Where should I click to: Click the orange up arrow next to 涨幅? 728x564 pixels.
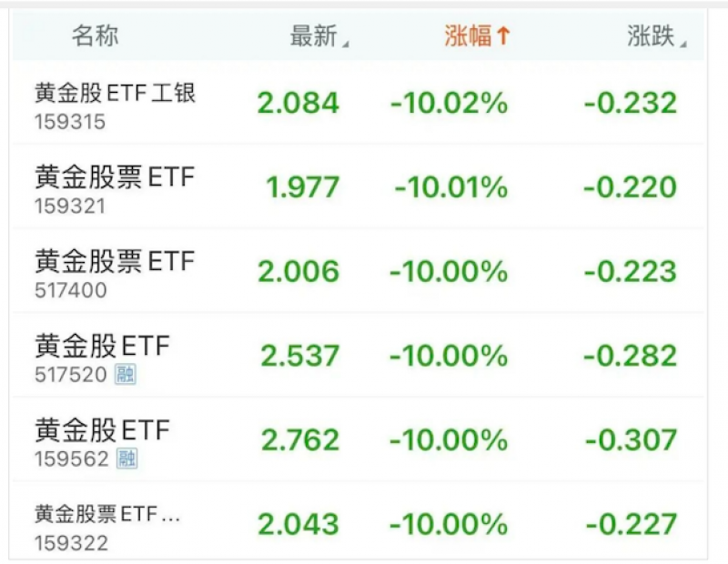[503, 36]
